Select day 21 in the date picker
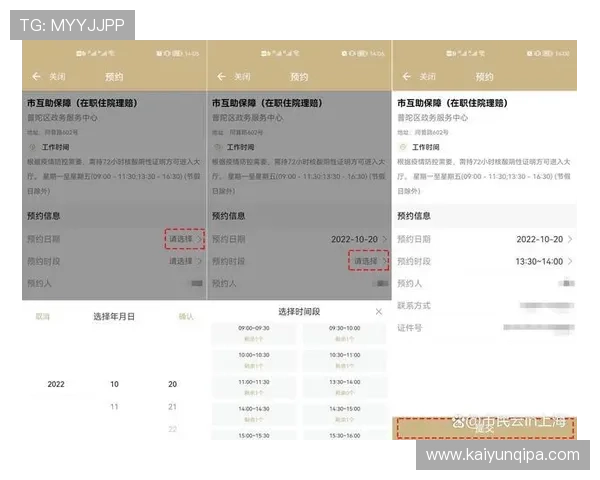Image resolution: width=600 pixels, height=480 pixels. (173, 407)
